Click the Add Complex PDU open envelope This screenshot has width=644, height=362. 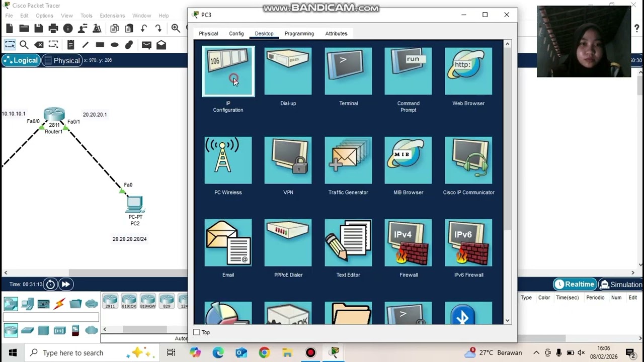click(161, 45)
